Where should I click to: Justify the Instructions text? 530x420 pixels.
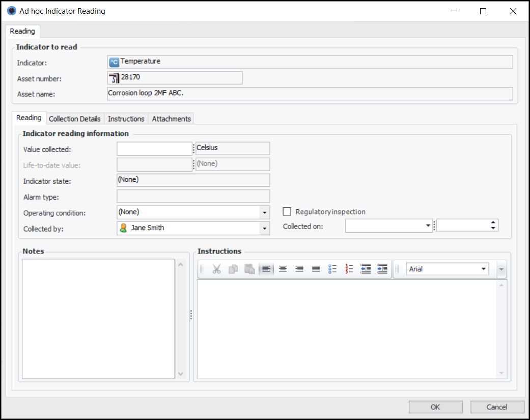point(316,269)
